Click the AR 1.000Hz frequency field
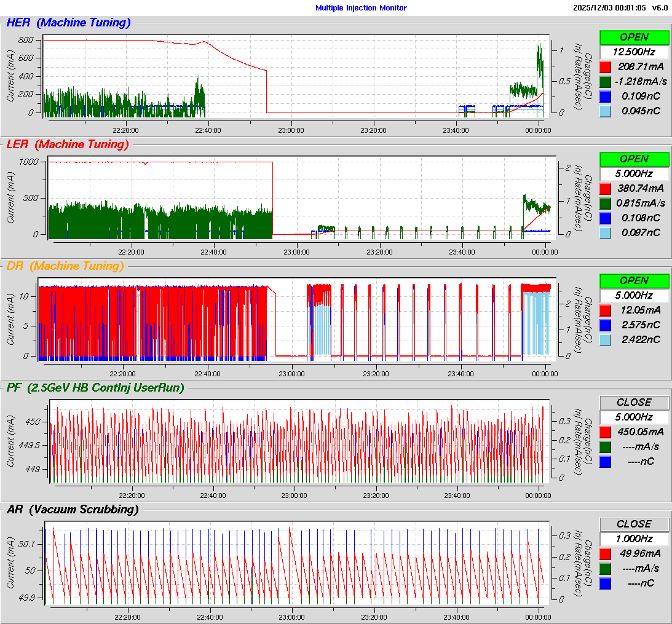Viewport: 672px width, 624px height. [634, 539]
